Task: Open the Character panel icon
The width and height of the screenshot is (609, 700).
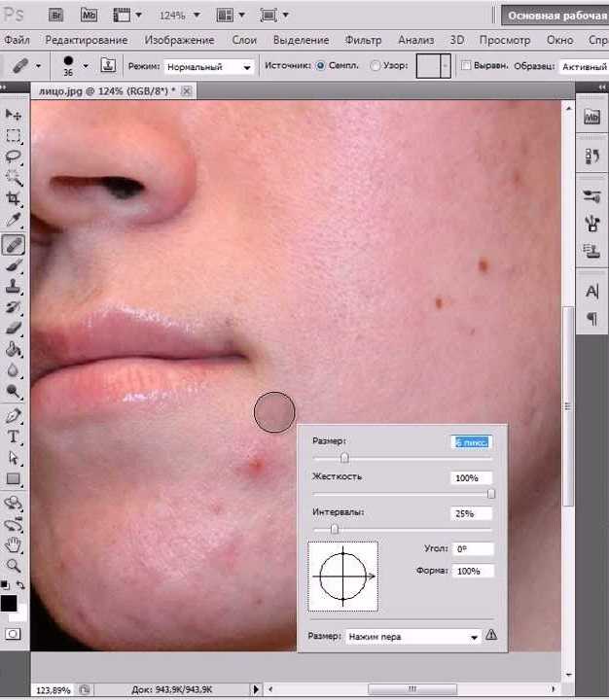Action: pos(591,292)
